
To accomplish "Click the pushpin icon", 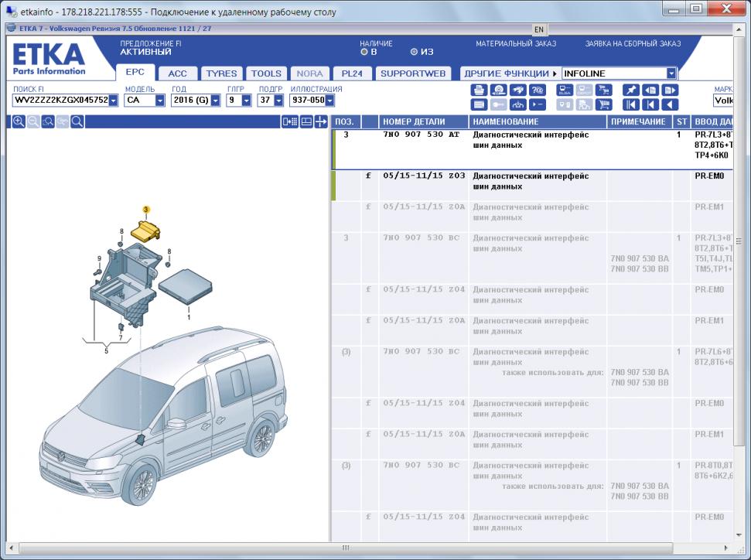I will [631, 90].
